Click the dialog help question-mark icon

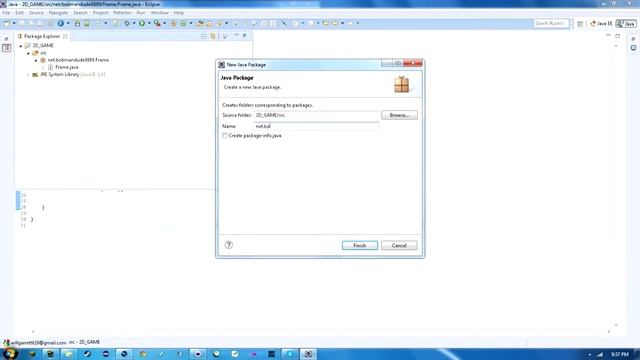(229, 245)
